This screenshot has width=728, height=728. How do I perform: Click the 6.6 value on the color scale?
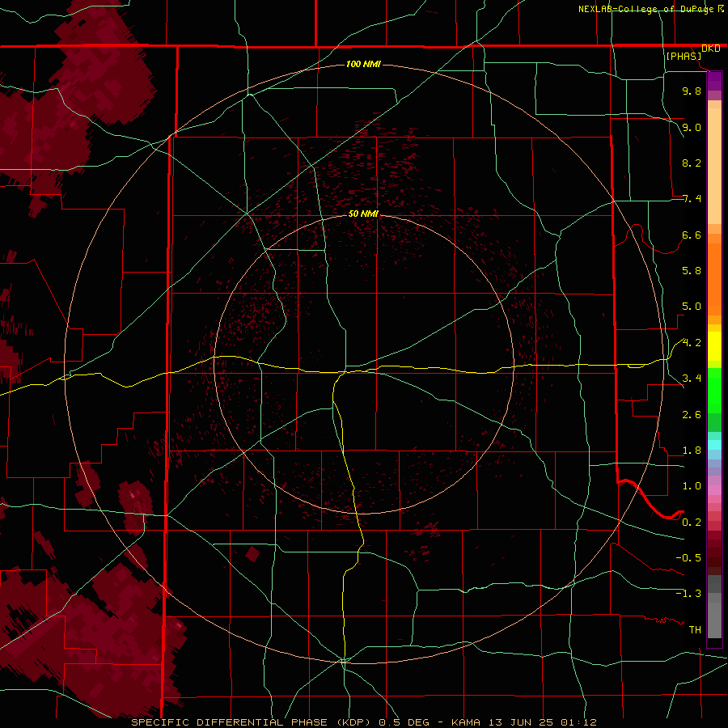click(692, 235)
